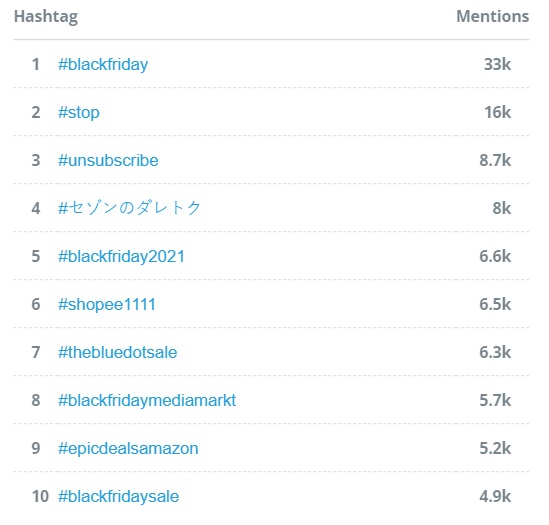Select the 6.3k mentions count
Viewport: 549px width, 525px height.
(x=495, y=352)
